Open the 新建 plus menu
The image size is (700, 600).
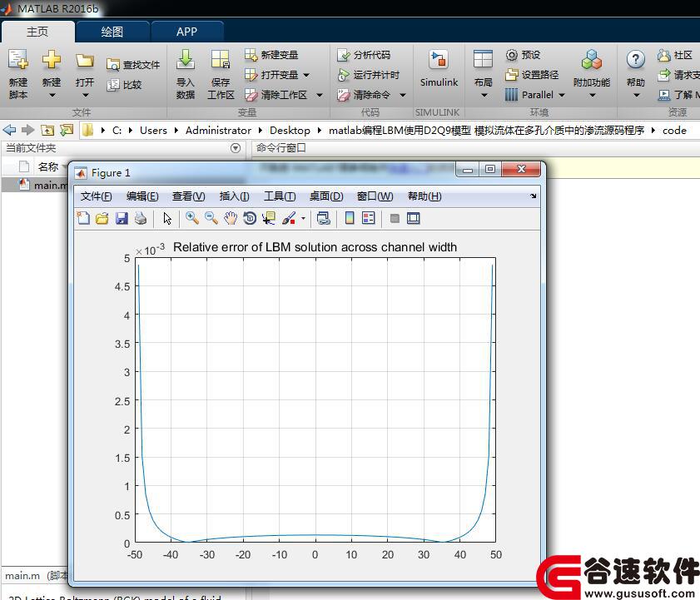pyautogui.click(x=52, y=74)
